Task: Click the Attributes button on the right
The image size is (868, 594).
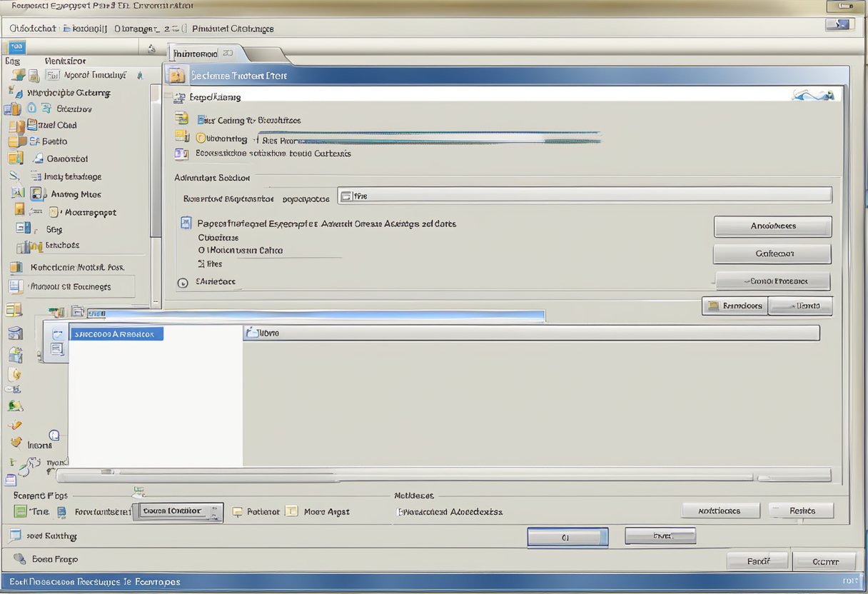Action: 772,226
